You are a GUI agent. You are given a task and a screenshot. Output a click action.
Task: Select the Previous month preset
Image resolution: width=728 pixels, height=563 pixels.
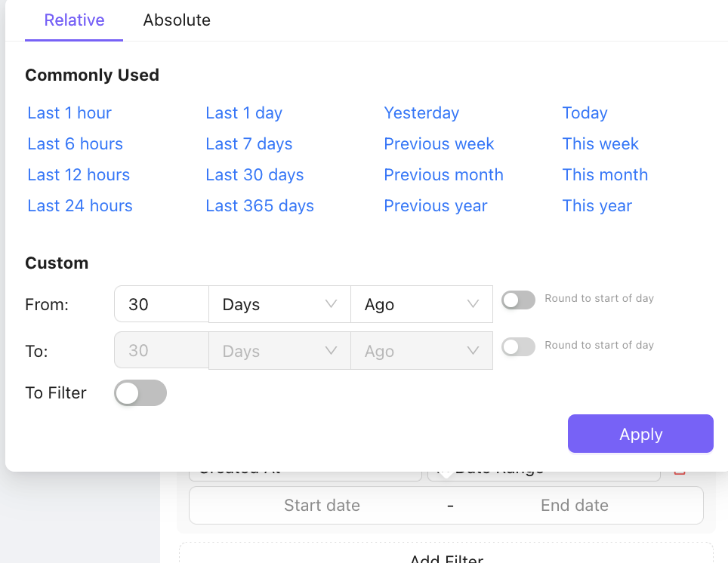(443, 175)
